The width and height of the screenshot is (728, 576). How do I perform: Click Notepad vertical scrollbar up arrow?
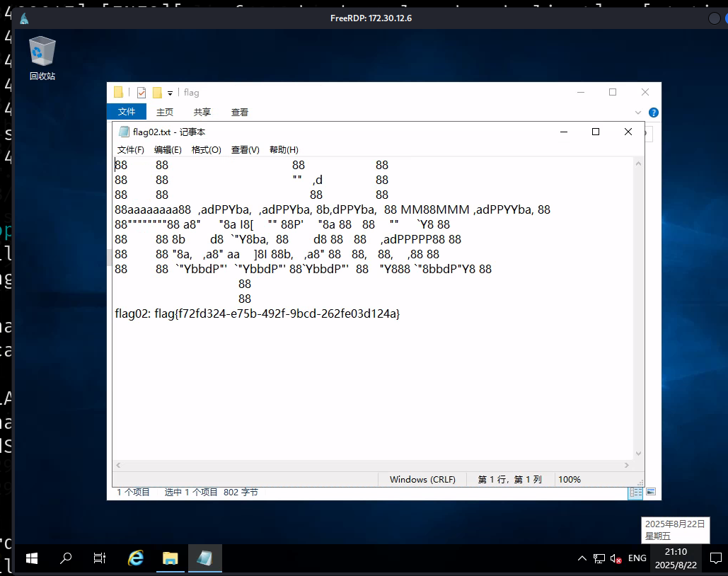[638, 163]
